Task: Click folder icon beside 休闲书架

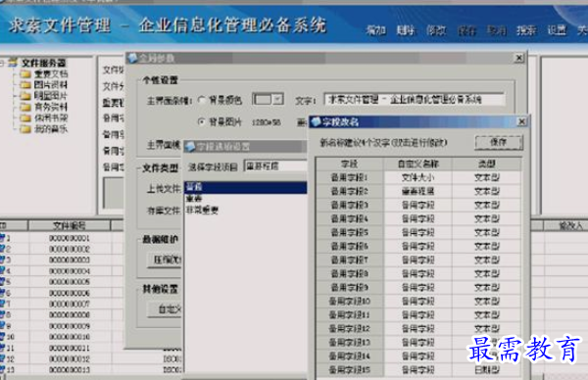Action: 25,119
